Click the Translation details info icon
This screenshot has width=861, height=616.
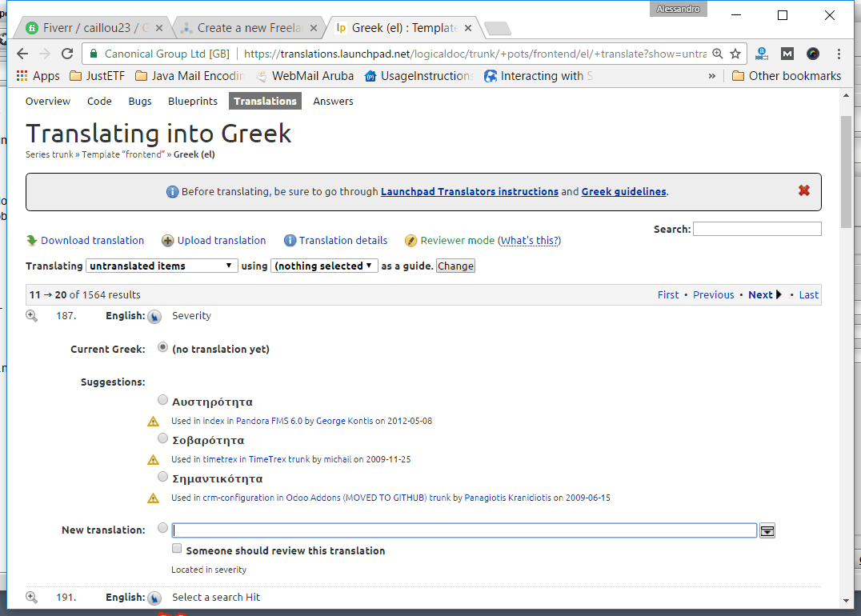(x=290, y=241)
